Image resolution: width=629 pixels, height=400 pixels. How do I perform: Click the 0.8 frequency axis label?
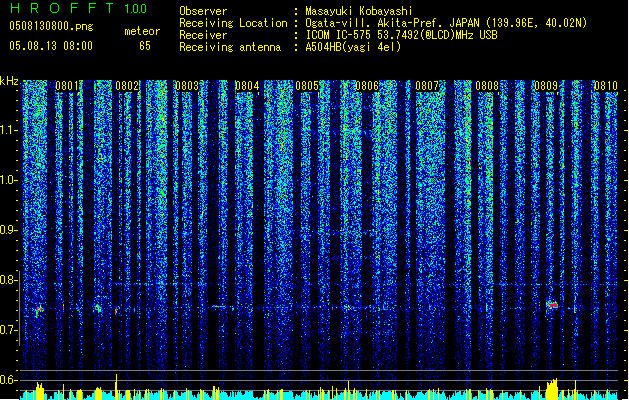[x=8, y=280]
